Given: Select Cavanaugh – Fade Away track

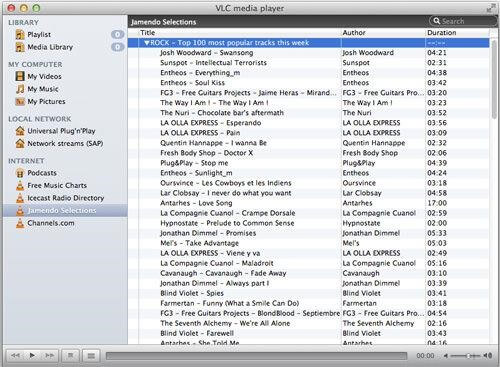Looking at the screenshot, I should [223, 273].
